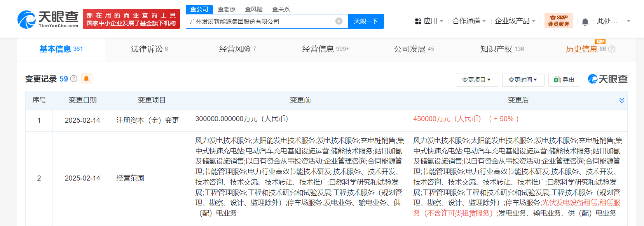
Task: Open SVIP 会员服务 badge
Action: tap(558, 21)
